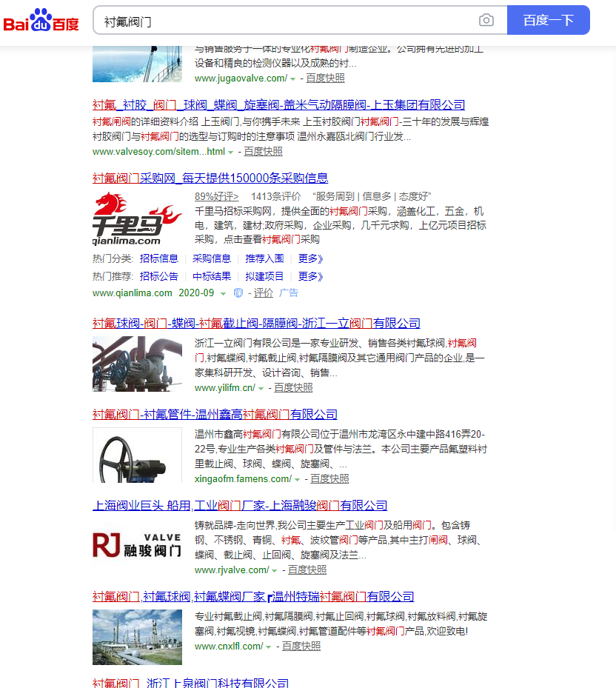
Task: Open 更多》 in the 热门推荐 row
Action: pyautogui.click(x=309, y=275)
